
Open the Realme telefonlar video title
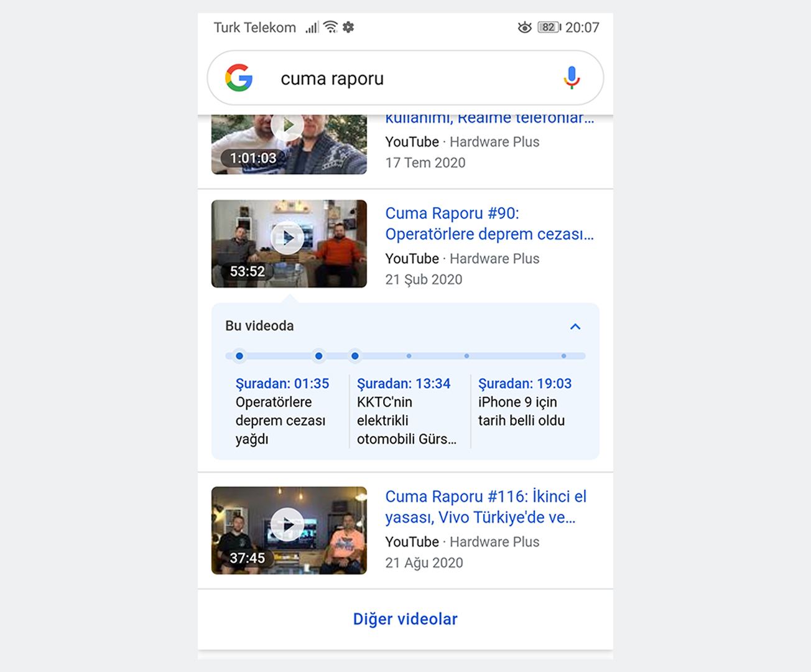[x=489, y=118]
